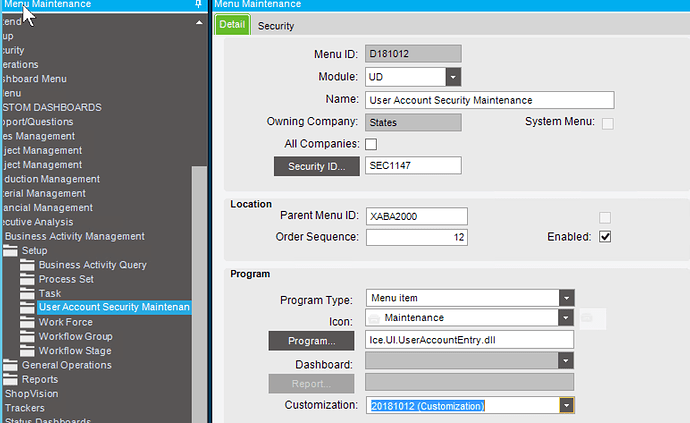Select Support/Questions tree item
The width and height of the screenshot is (690, 423).
coord(37,121)
